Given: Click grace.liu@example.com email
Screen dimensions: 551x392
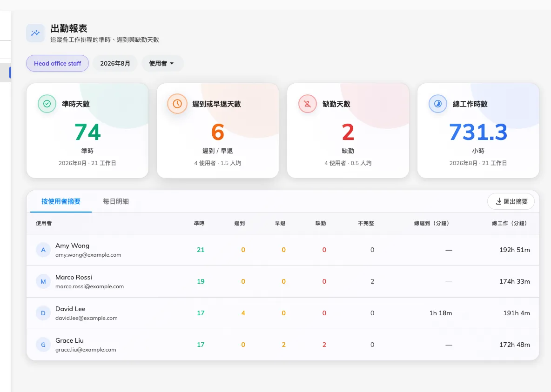Looking at the screenshot, I should (86, 350).
